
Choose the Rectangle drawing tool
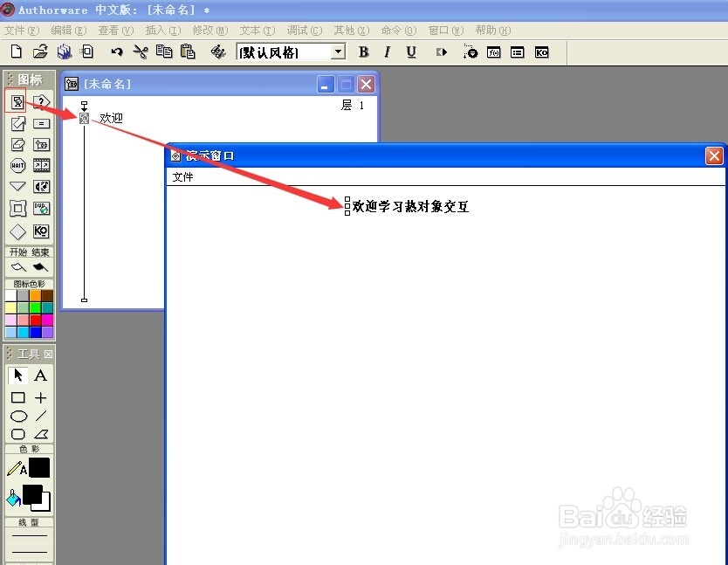[17, 397]
